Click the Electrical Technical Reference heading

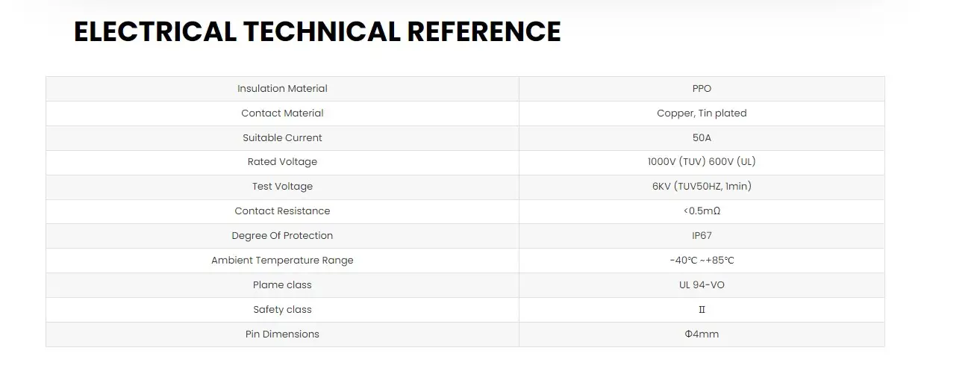(x=317, y=31)
